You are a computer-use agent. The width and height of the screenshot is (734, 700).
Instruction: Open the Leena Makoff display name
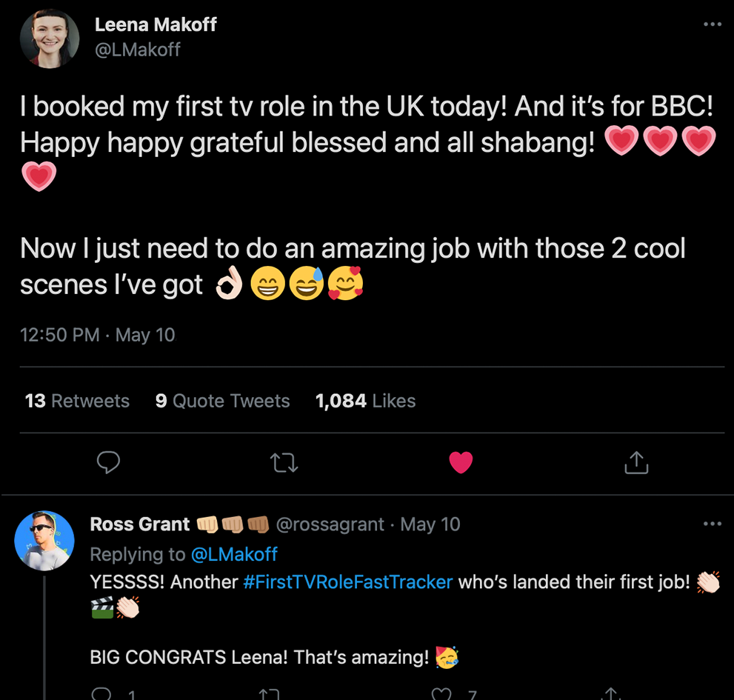point(156,24)
